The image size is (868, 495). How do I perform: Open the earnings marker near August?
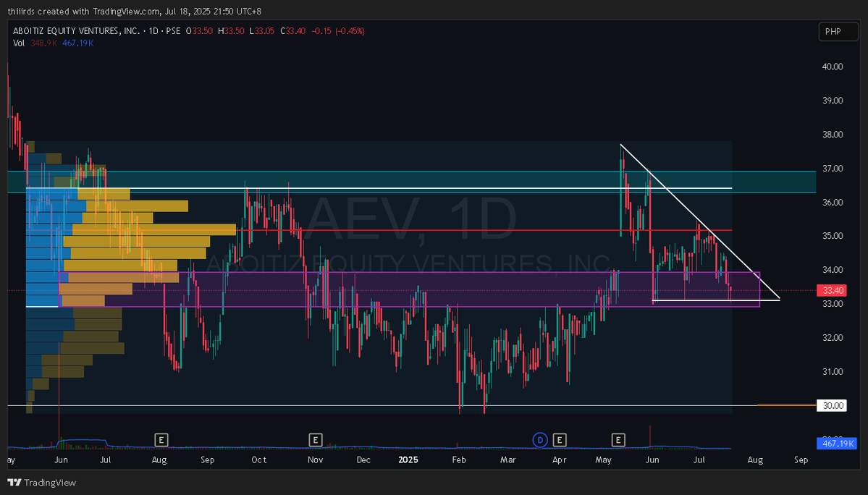point(161,440)
